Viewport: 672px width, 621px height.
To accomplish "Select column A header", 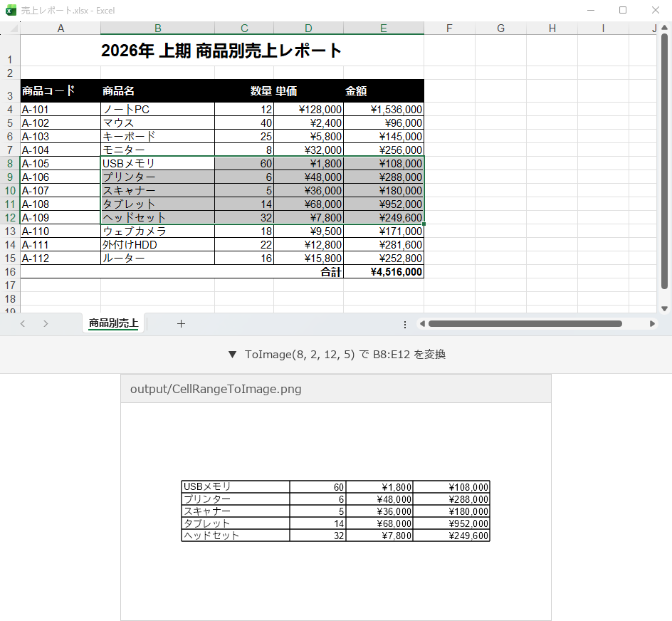I will (x=61, y=28).
